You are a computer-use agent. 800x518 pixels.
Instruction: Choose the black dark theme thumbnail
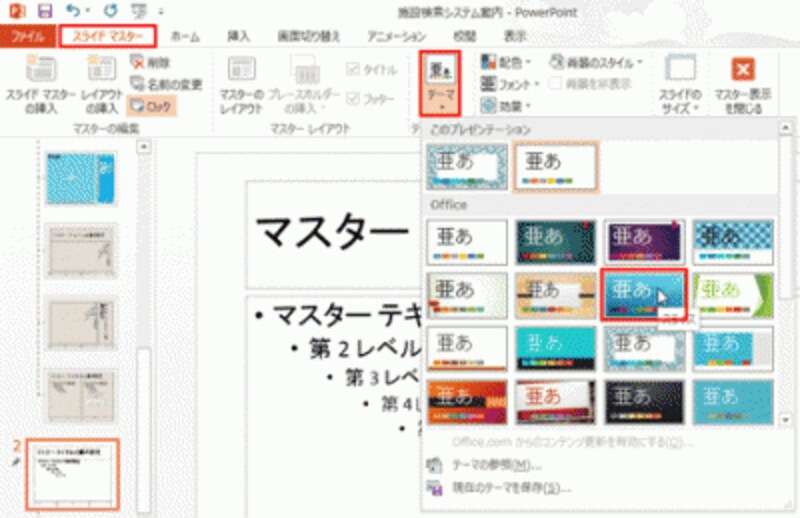point(644,402)
